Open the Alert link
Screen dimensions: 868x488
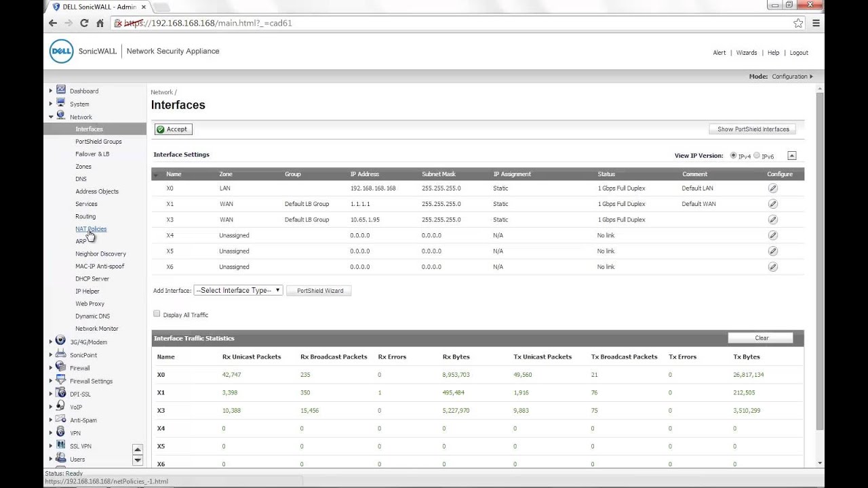point(719,53)
